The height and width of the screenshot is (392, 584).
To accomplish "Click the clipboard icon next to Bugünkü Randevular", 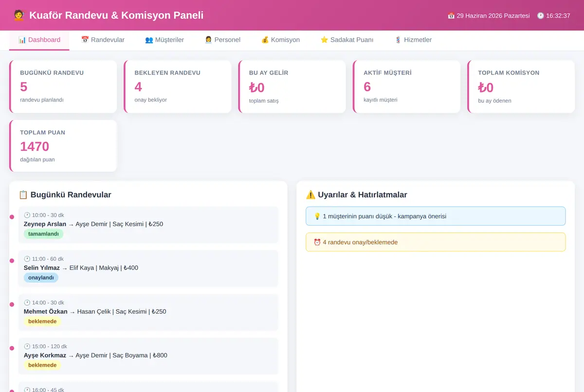I will [23, 195].
